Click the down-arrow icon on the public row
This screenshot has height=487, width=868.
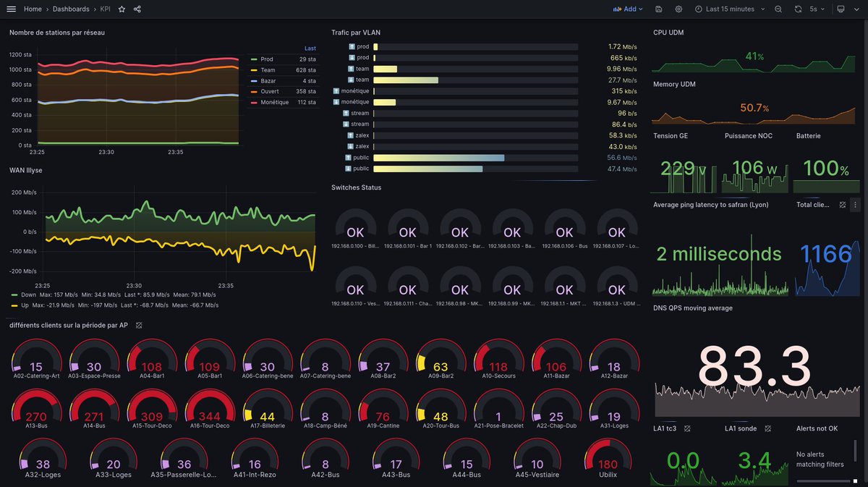pos(348,169)
